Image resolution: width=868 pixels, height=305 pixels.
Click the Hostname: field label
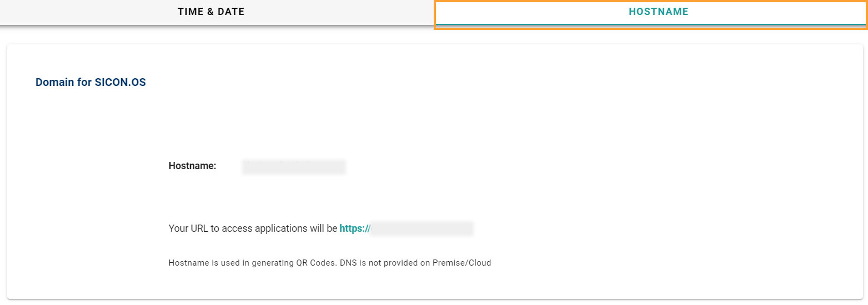point(192,166)
